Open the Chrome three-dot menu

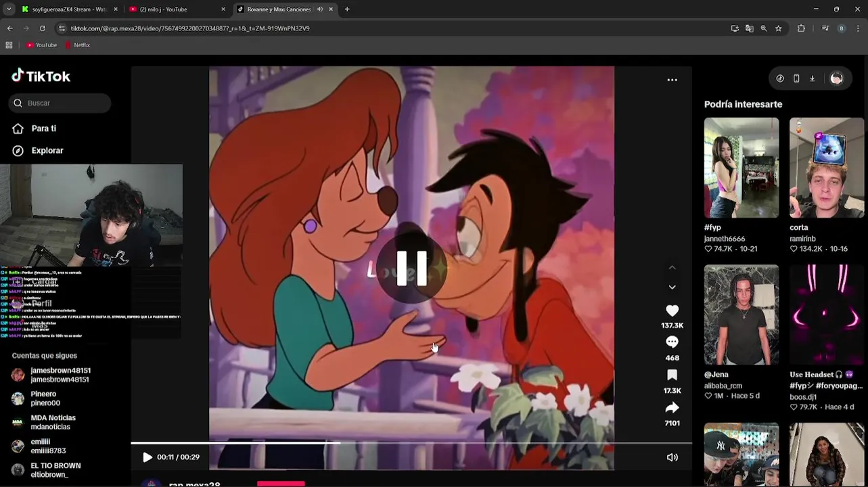coord(859,28)
